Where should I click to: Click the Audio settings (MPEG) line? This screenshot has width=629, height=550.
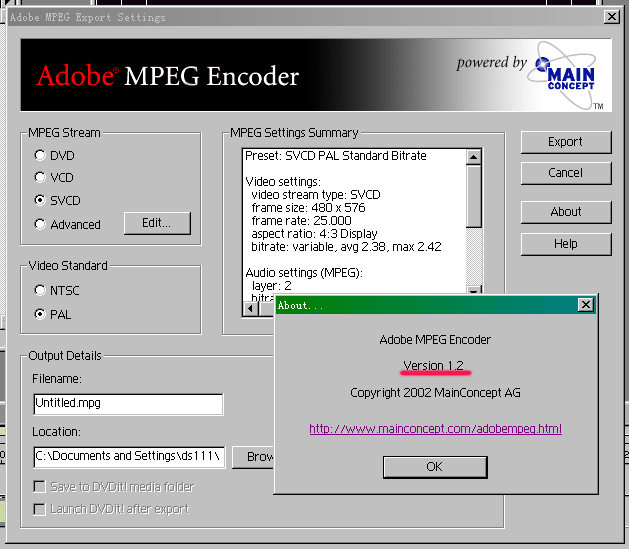click(x=304, y=273)
